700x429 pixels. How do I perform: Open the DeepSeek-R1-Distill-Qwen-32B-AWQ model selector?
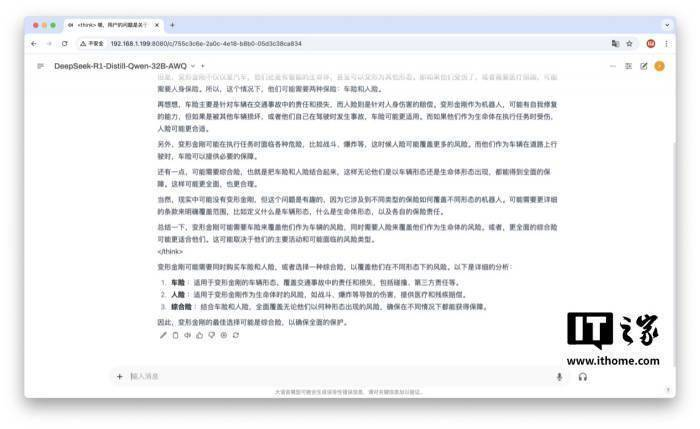[125, 66]
